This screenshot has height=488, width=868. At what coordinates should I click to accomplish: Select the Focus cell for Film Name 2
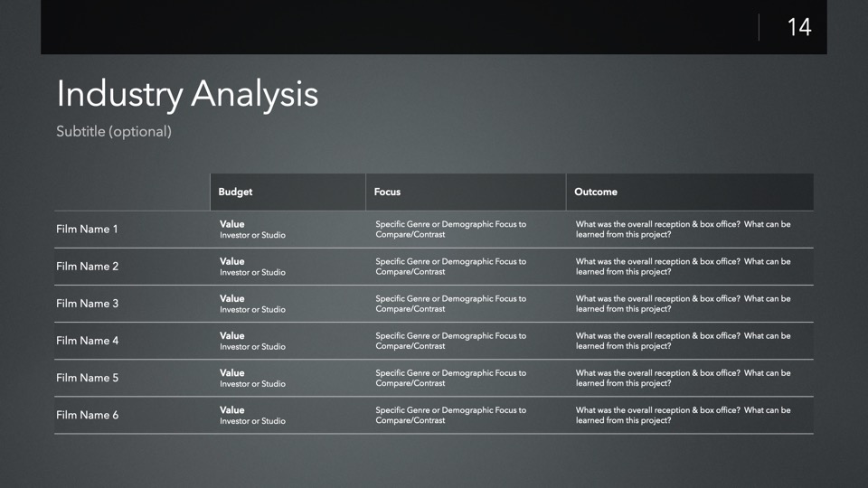450,267
